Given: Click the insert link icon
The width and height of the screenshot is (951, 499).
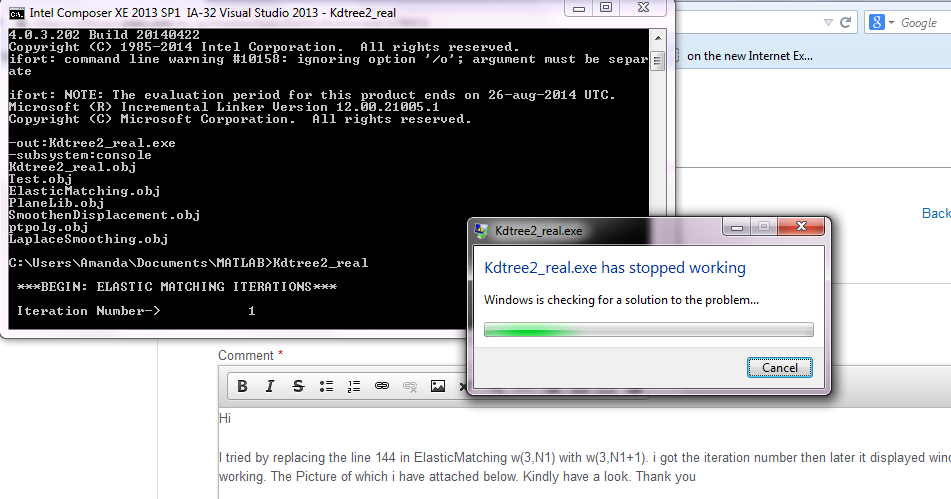Looking at the screenshot, I should [x=381, y=386].
